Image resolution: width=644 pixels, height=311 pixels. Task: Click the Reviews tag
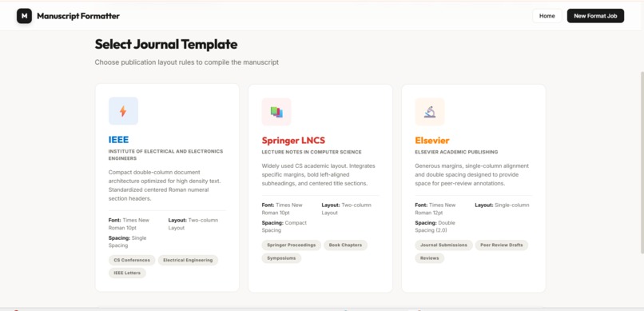click(430, 258)
